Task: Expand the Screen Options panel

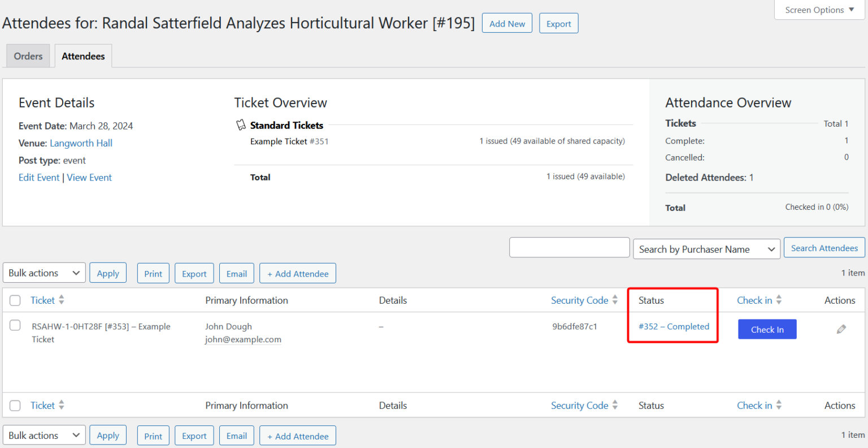Action: point(818,10)
